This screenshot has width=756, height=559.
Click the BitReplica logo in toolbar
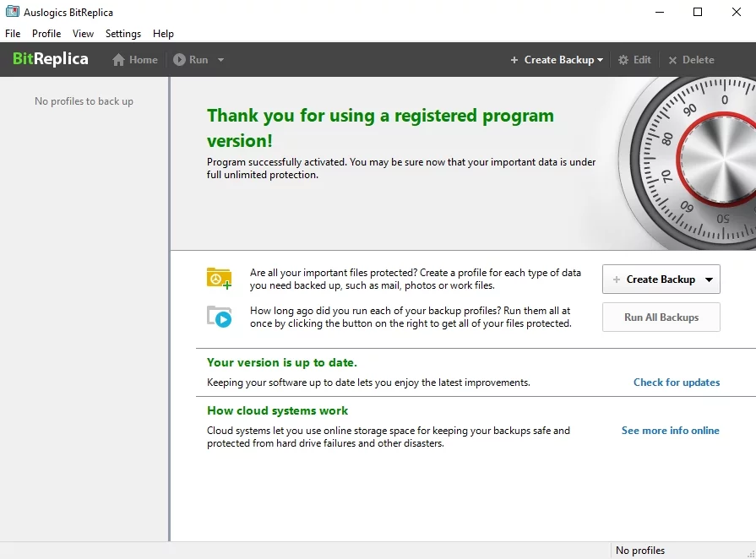click(51, 60)
